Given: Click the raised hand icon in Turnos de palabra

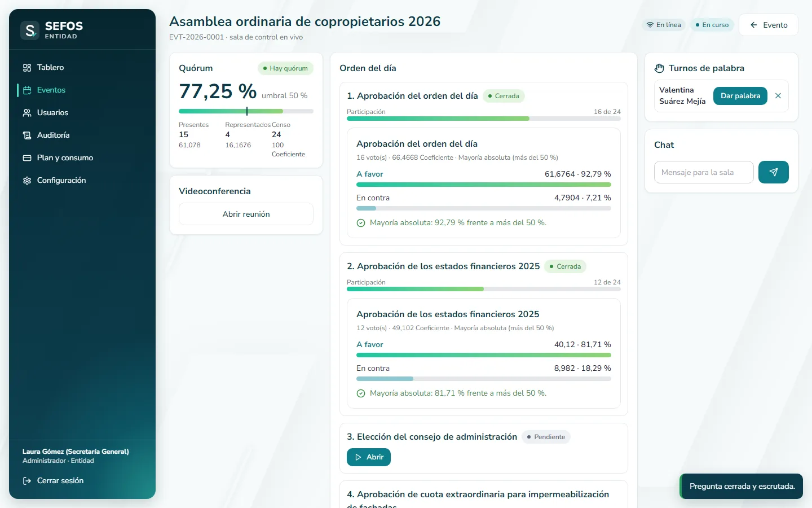Looking at the screenshot, I should (659, 68).
